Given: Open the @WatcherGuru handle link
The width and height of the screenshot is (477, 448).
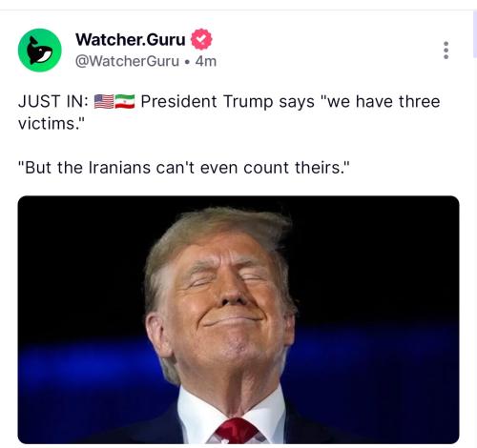Looking at the screenshot, I should (x=127, y=61).
